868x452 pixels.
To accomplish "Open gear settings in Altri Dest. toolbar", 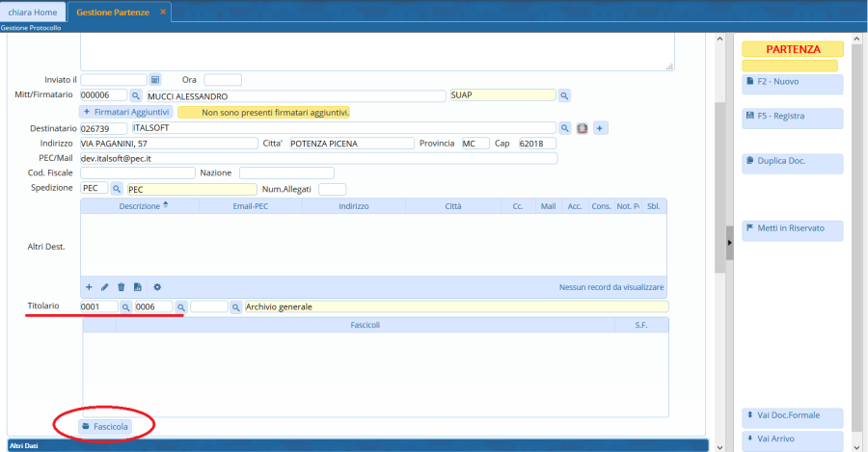I will (x=157, y=287).
